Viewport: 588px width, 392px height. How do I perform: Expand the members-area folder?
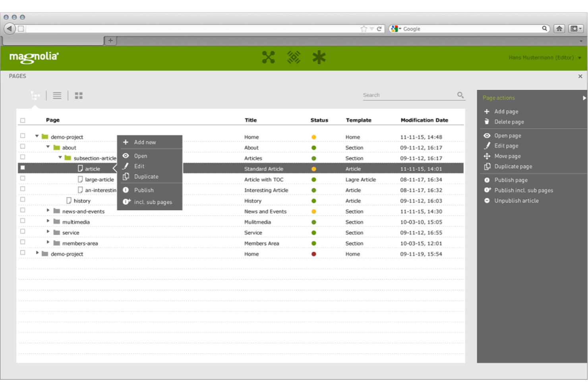(48, 242)
